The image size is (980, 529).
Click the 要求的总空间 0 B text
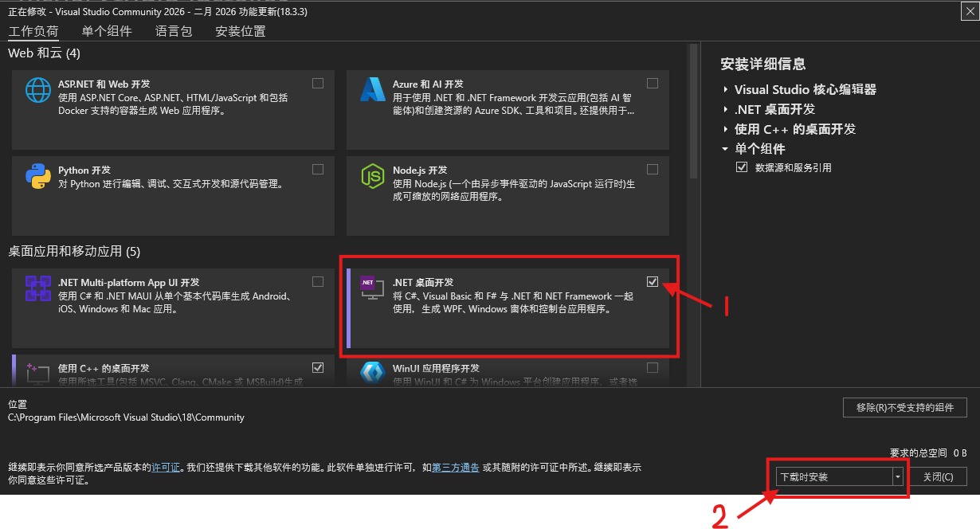[928, 453]
